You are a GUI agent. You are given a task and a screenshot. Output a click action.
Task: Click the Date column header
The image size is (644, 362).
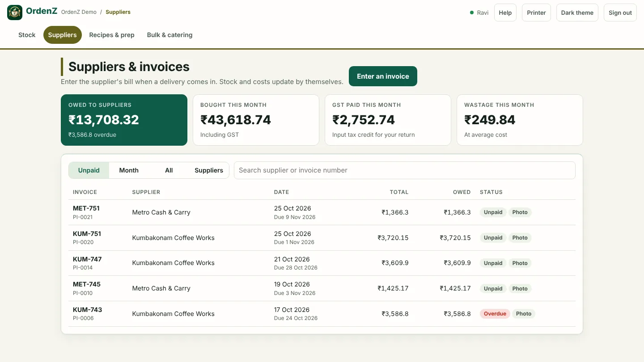click(x=281, y=192)
